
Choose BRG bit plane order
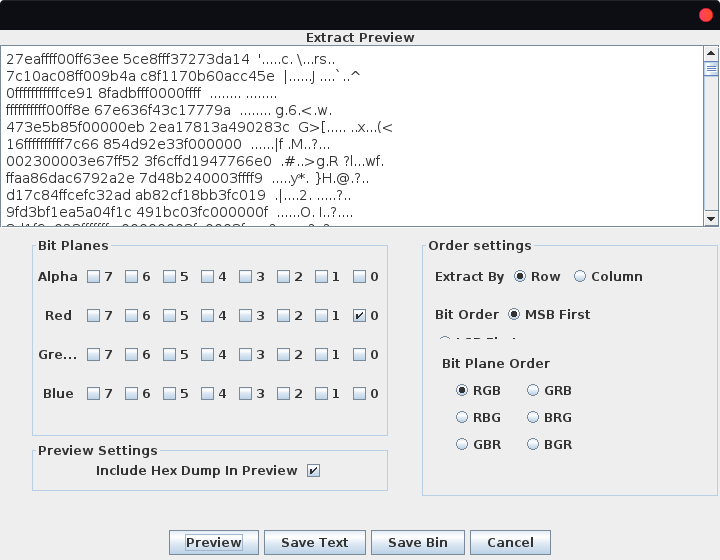533,417
